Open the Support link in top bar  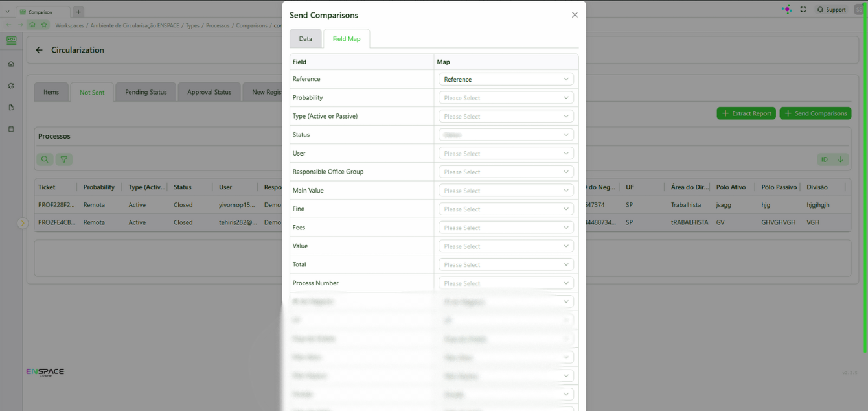pyautogui.click(x=831, y=10)
